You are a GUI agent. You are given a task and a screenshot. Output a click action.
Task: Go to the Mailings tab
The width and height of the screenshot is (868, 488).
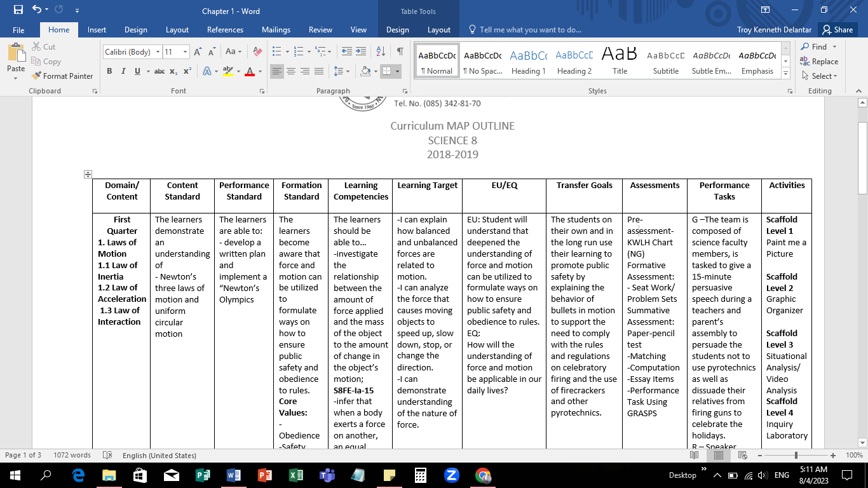276,30
